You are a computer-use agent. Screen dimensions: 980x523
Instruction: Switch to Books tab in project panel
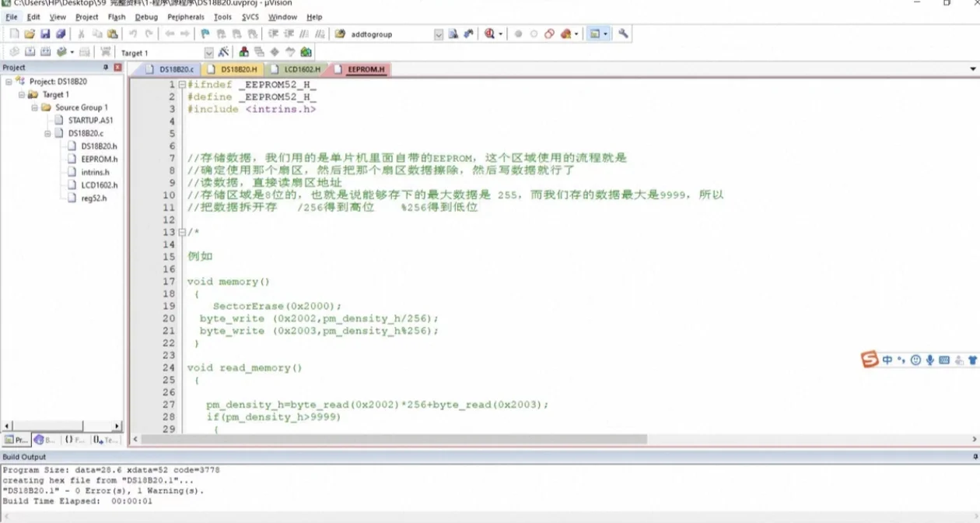pyautogui.click(x=45, y=440)
